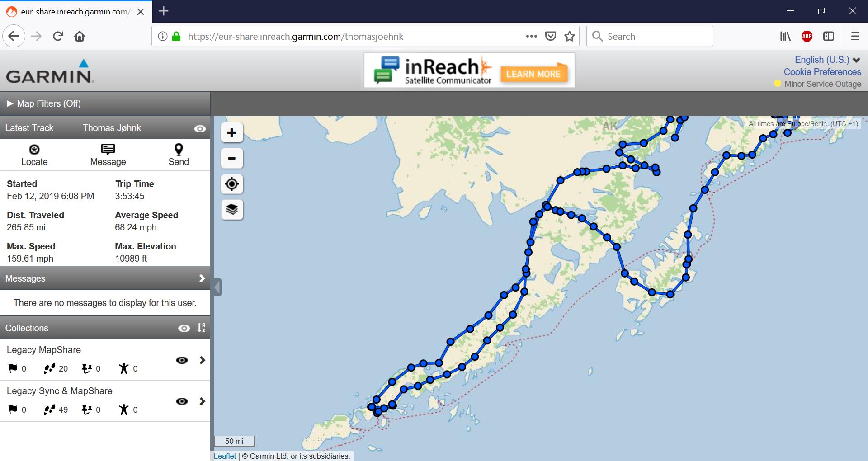The image size is (868, 461).
Task: Sort collections using the sort icon
Action: pos(201,328)
